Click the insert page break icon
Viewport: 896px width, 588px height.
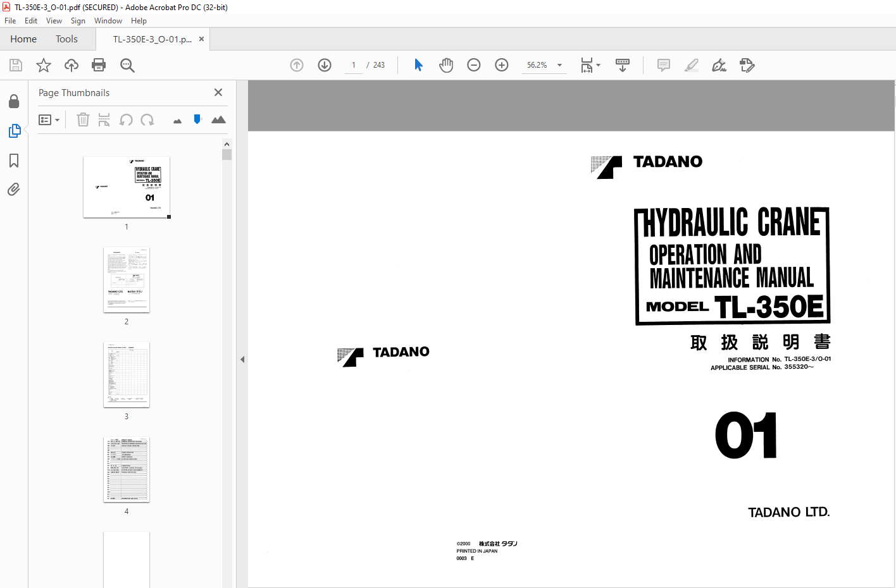click(x=104, y=119)
